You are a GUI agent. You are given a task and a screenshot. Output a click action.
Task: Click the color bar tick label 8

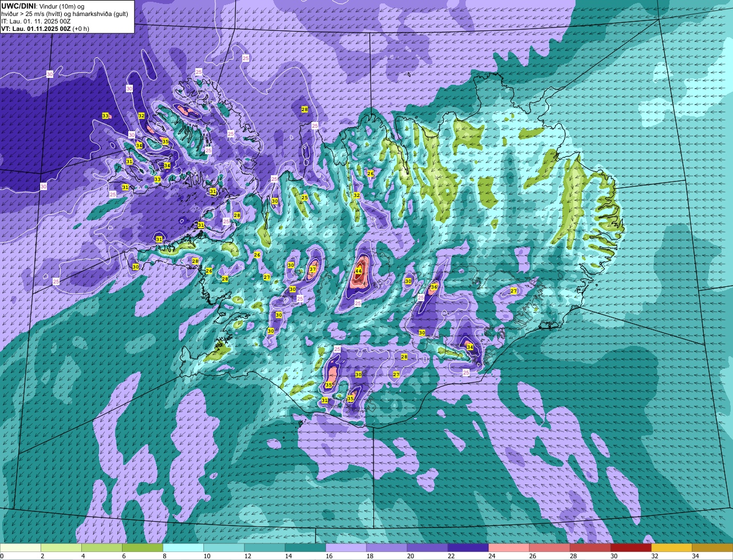(164, 556)
